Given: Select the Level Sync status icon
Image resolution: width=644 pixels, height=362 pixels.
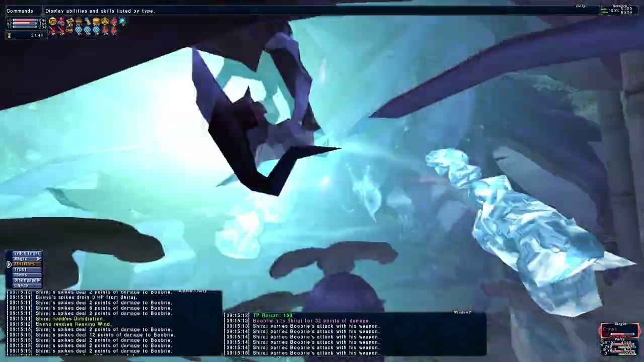Looking at the screenshot, I should (x=52, y=21).
